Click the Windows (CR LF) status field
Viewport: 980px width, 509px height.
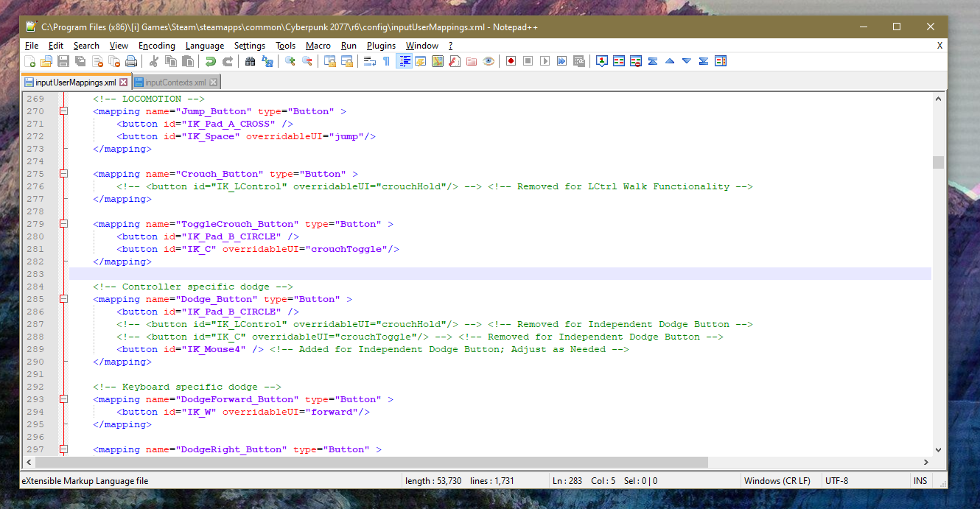pos(777,481)
